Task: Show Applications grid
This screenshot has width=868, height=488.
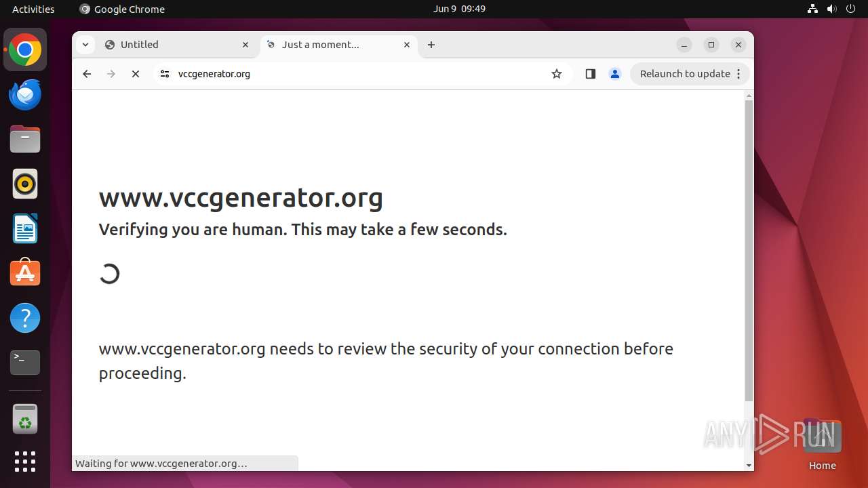Action: tap(25, 462)
